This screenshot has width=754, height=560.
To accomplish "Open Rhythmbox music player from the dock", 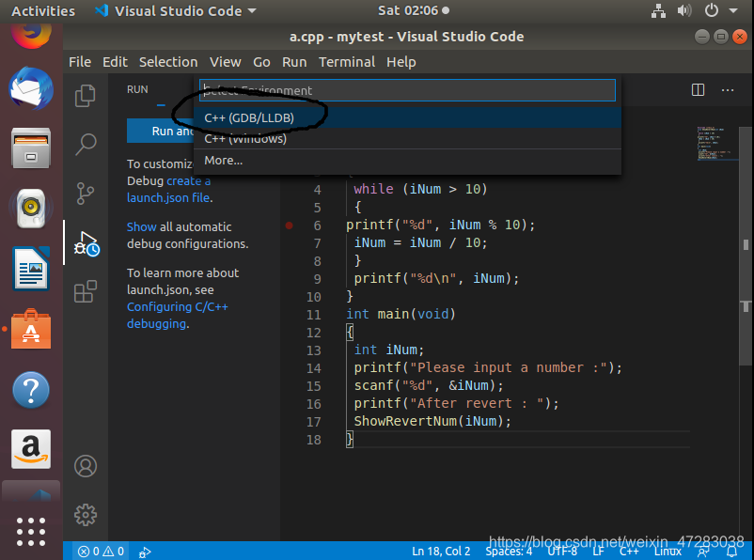I will 31,209.
